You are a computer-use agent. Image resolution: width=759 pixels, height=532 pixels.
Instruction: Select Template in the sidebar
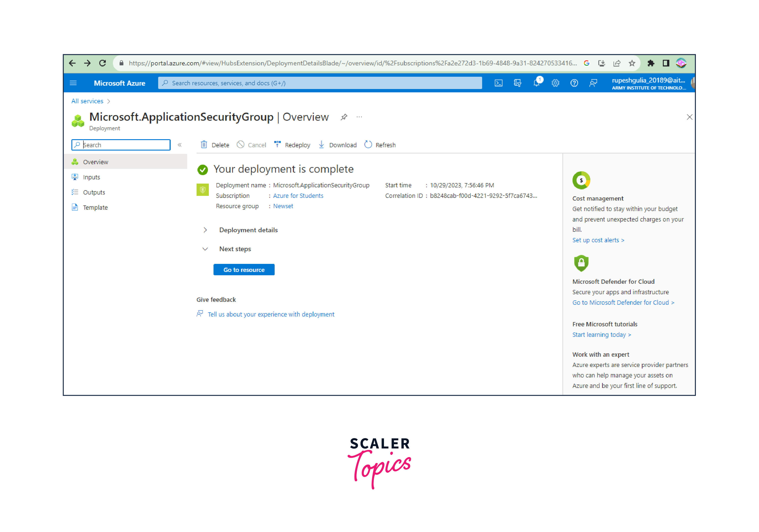95,207
